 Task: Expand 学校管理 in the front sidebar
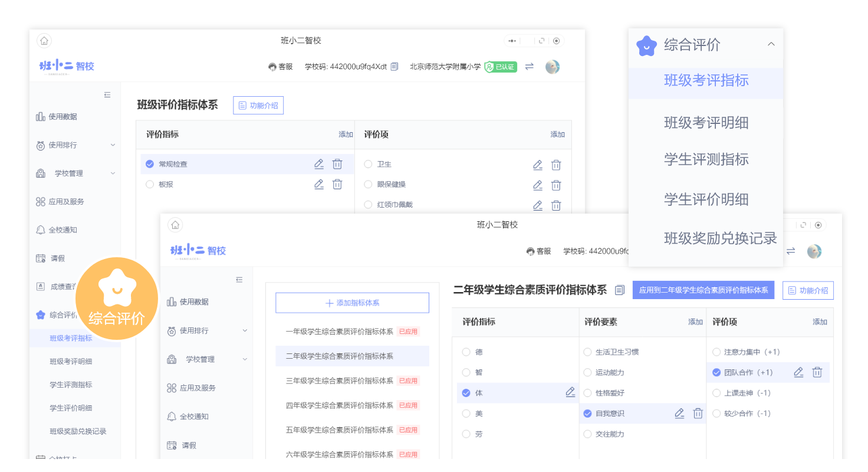245,359
